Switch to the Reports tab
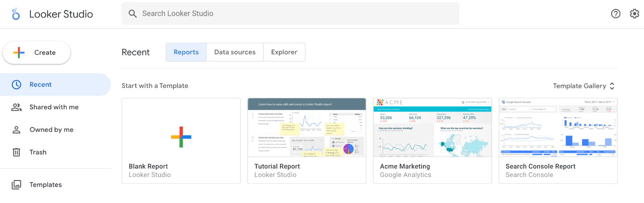 [186, 52]
